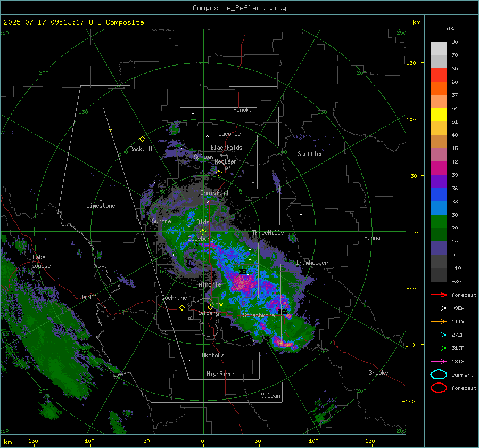Click the Innisfail label
479x448 pixels.
coord(214,193)
